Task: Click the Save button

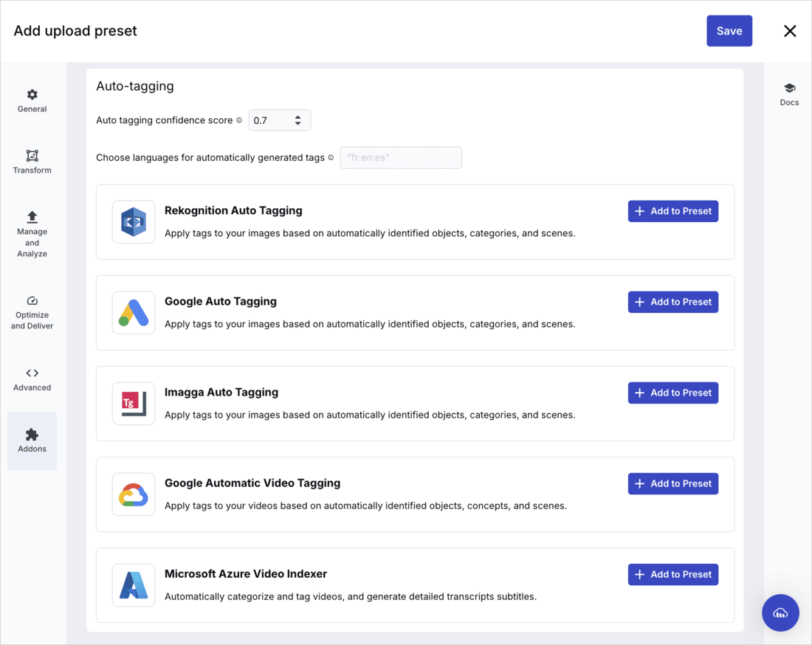Action: coord(729,31)
